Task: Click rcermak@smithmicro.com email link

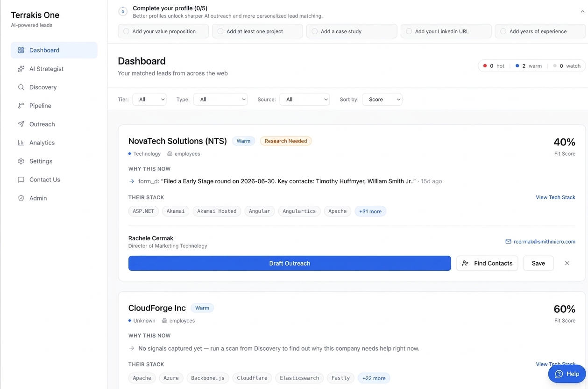Action: click(544, 242)
